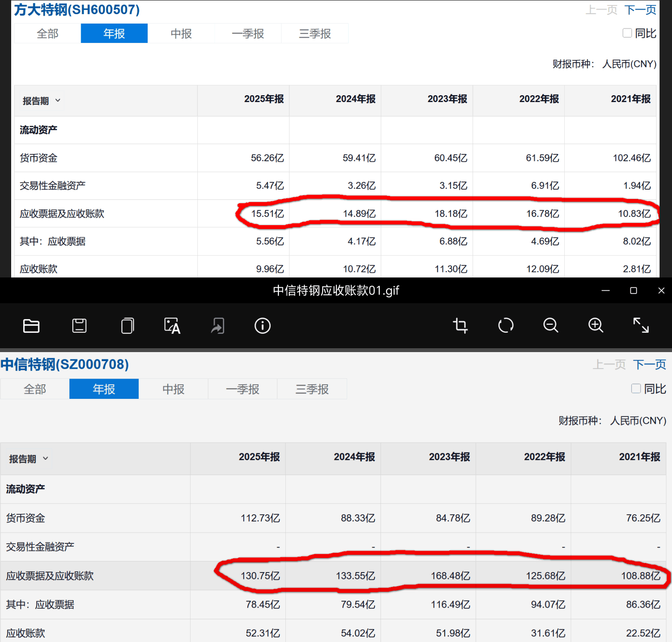Go to 下一页 on the 方大特钢 page
Screen dimensions: 672x642
point(640,10)
